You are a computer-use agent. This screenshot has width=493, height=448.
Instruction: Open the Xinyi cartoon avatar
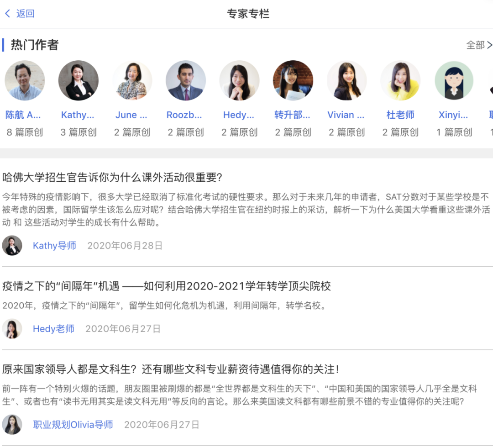tap(454, 80)
